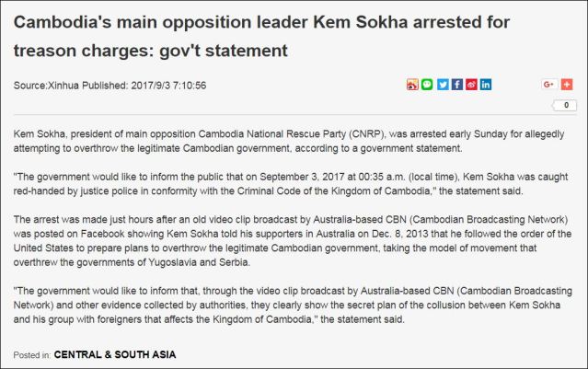Click the orange Sina share icon before the green one

[413, 85]
